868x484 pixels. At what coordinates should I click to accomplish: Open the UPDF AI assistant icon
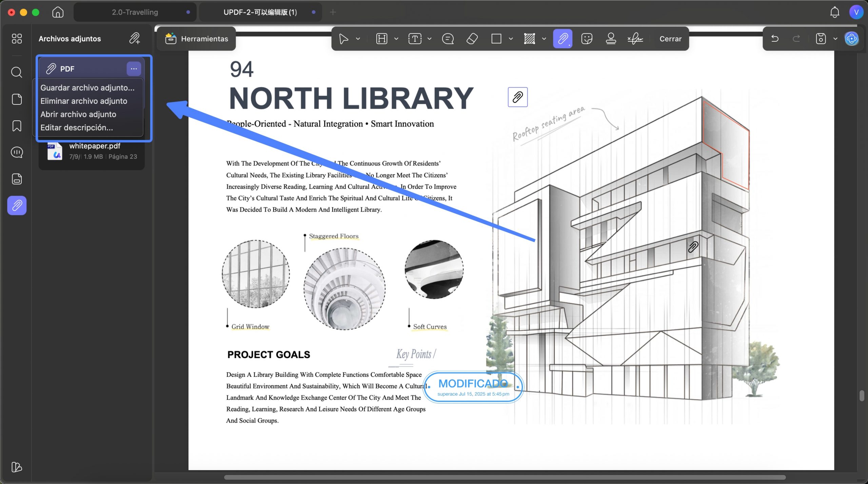851,39
